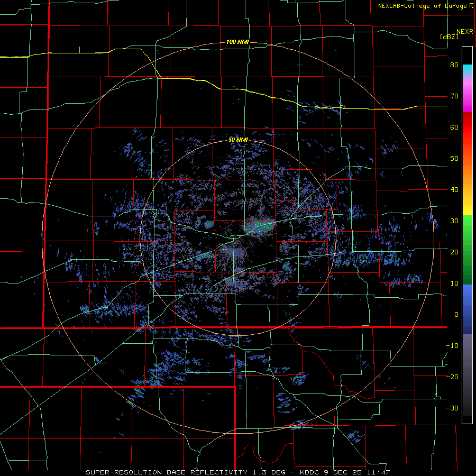Viewport: 476px width, 476px height.
Task: Click the 40 dBZ scale value
Action: [454, 190]
